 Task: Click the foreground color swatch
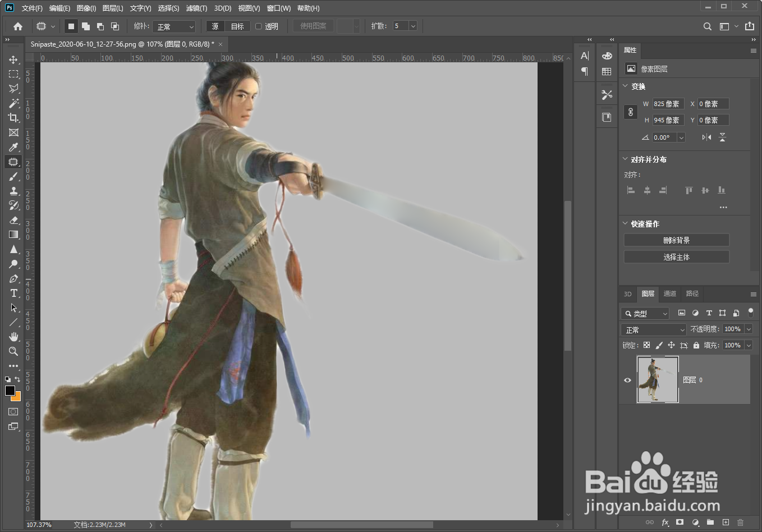(10, 391)
